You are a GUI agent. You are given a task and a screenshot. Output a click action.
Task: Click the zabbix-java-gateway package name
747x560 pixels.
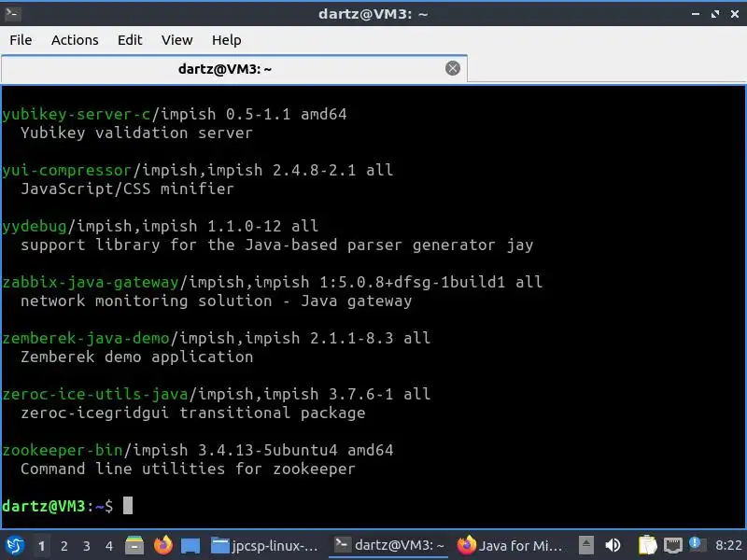point(91,283)
